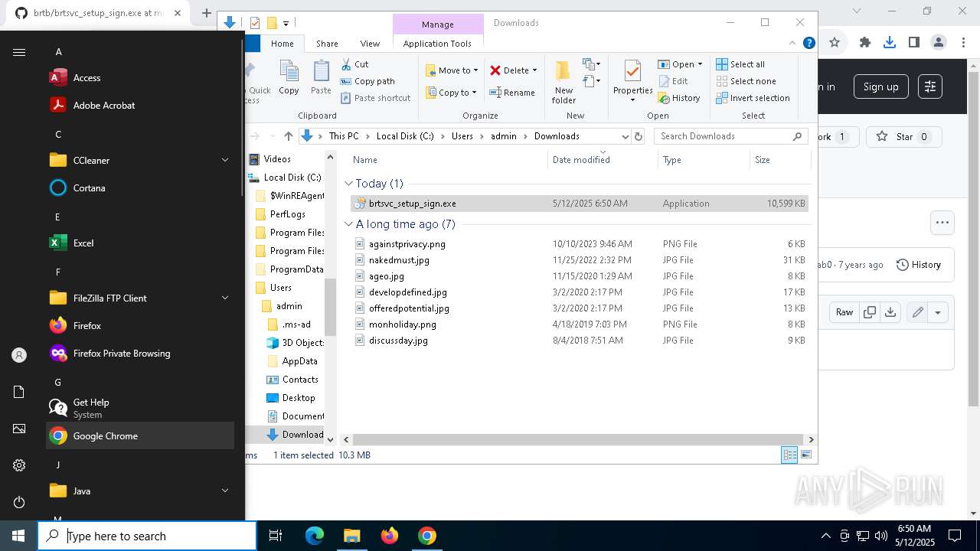Click the Start menu hamburger expand icon
The height and width of the screenshot is (551, 980).
[x=19, y=52]
